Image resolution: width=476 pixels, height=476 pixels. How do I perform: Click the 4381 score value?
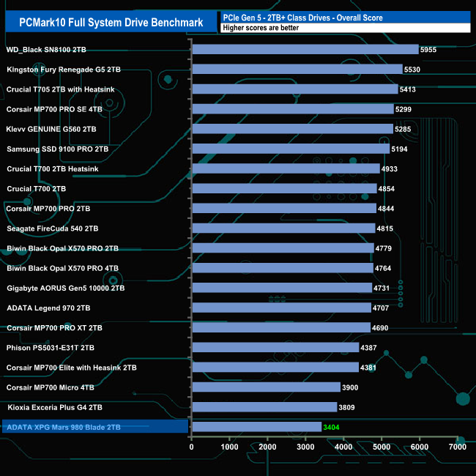click(x=368, y=368)
